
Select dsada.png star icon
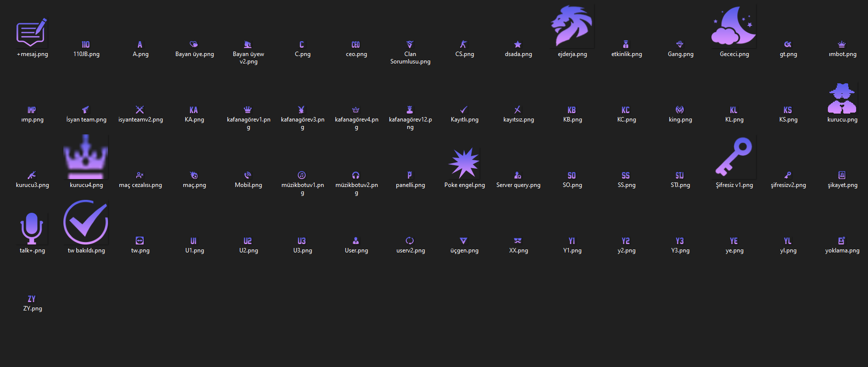click(x=518, y=45)
